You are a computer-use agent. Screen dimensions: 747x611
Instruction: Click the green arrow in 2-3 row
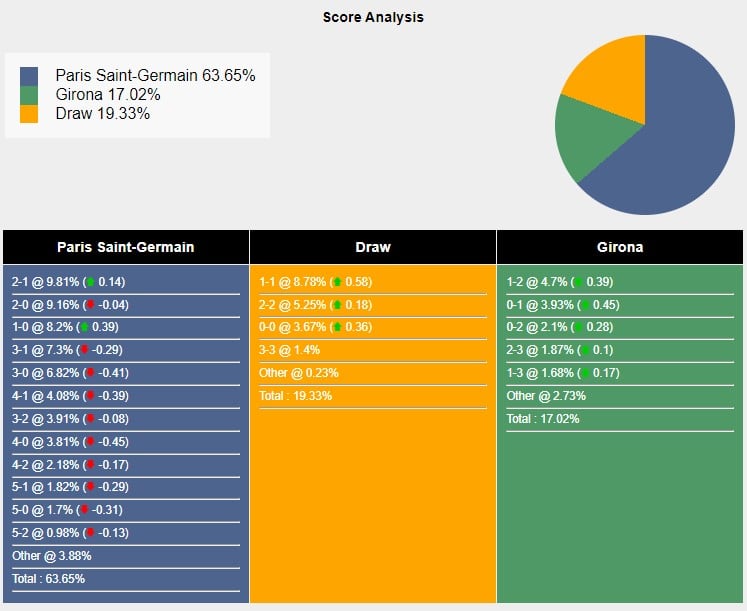[585, 350]
